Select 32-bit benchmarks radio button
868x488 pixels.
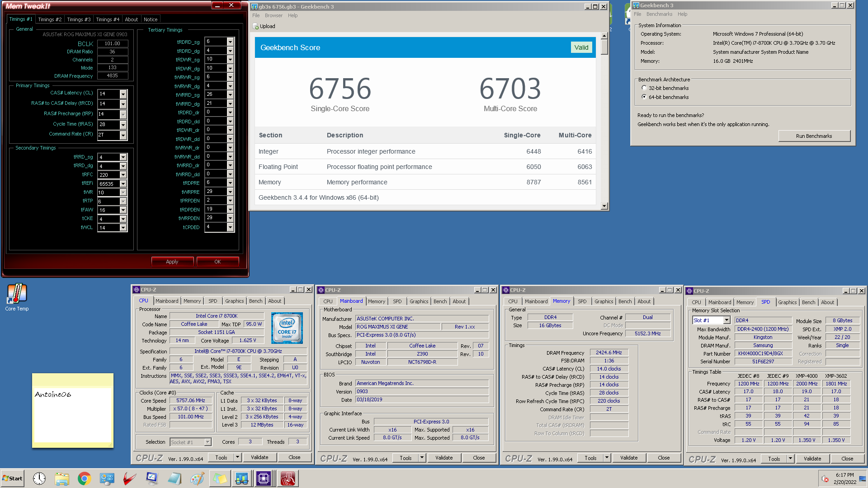(x=644, y=88)
